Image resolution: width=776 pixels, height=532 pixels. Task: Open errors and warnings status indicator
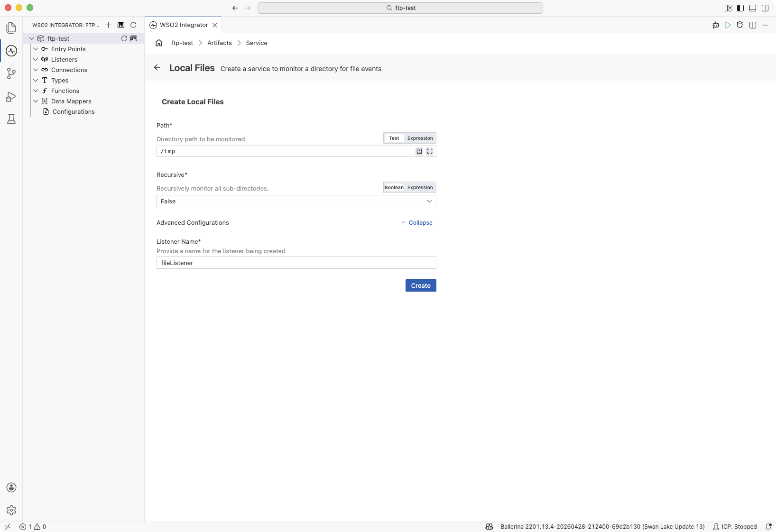coord(33,526)
